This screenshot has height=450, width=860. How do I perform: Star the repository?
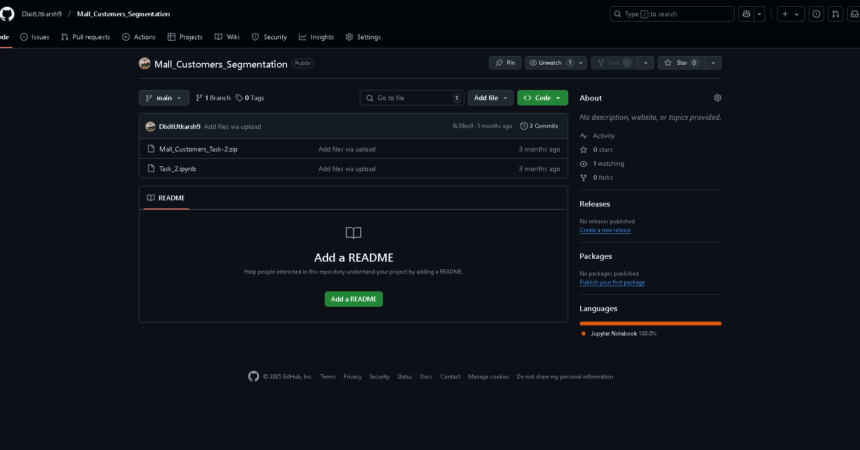681,63
